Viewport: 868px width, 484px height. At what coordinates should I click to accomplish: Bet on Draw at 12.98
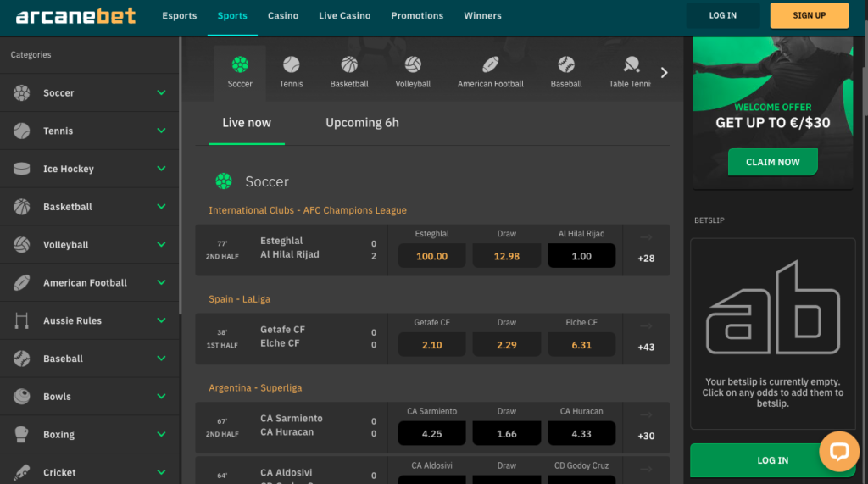click(x=507, y=256)
